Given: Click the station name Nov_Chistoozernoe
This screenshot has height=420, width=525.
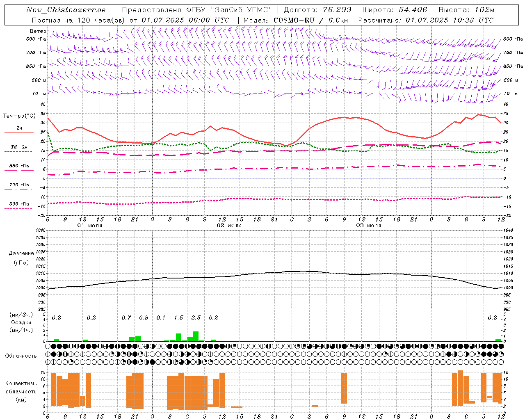Looking at the screenshot, I should pyautogui.click(x=66, y=10).
